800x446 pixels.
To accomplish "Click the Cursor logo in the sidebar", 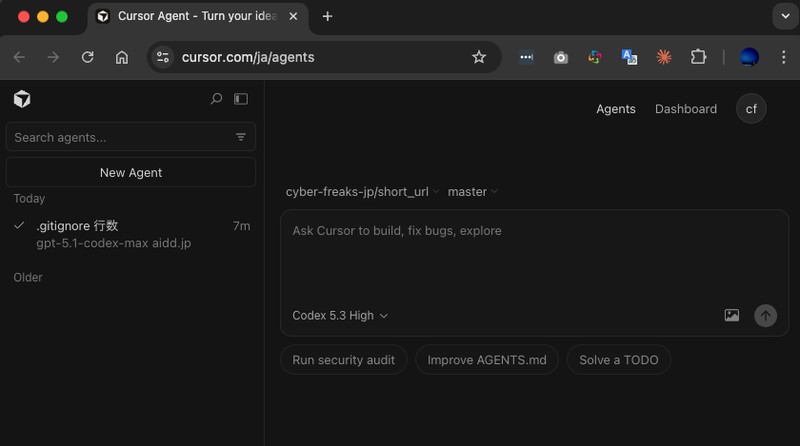I will pyautogui.click(x=22, y=99).
